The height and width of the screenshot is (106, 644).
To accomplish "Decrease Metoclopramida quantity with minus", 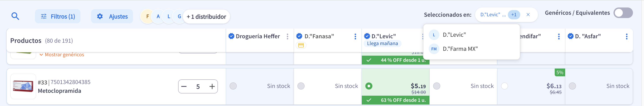I will [x=184, y=87].
